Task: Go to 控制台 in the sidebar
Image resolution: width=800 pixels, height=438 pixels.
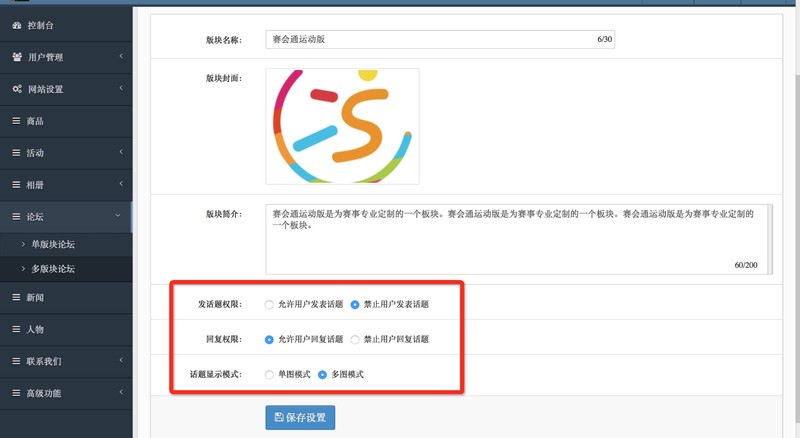Action: pos(66,25)
